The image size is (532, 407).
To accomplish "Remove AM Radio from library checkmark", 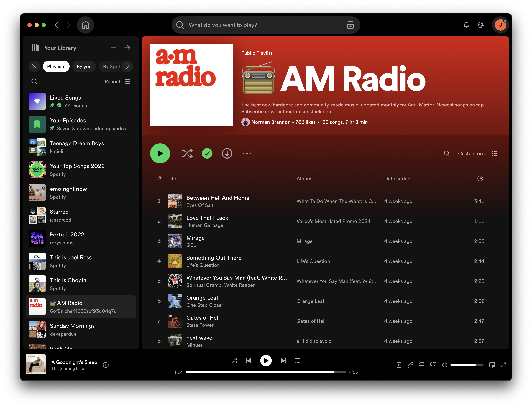I will pyautogui.click(x=207, y=153).
